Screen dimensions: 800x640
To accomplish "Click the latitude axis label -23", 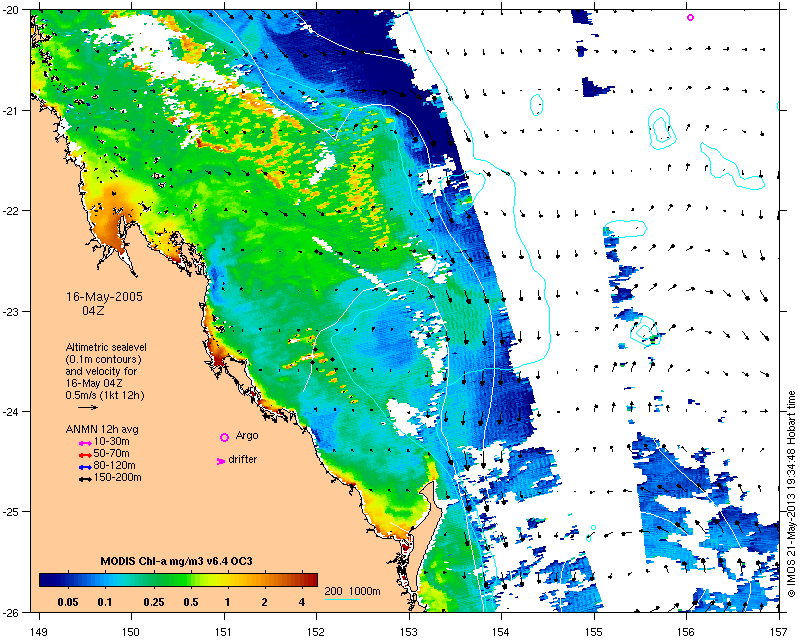I will pyautogui.click(x=11, y=311).
